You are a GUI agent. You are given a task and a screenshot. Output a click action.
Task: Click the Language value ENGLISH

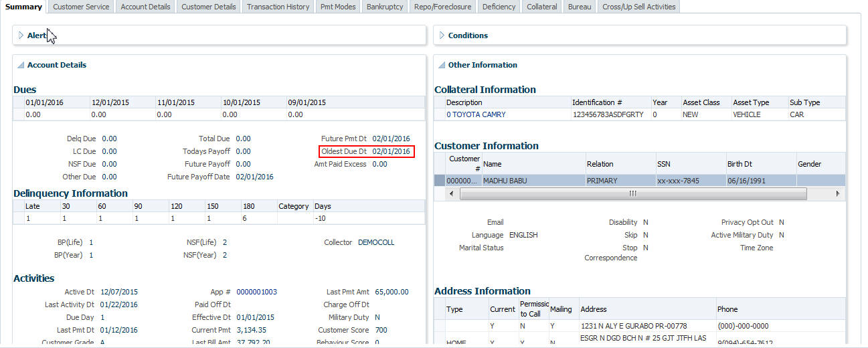click(x=523, y=235)
